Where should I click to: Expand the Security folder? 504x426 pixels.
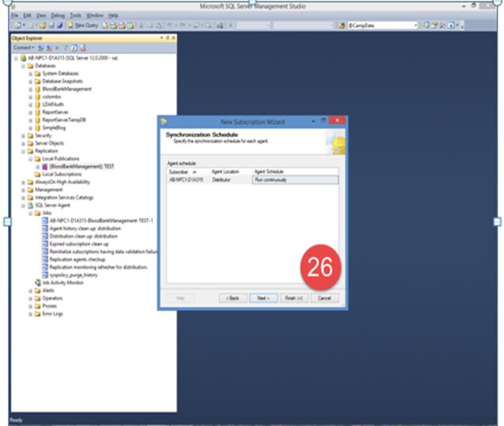tap(23, 136)
